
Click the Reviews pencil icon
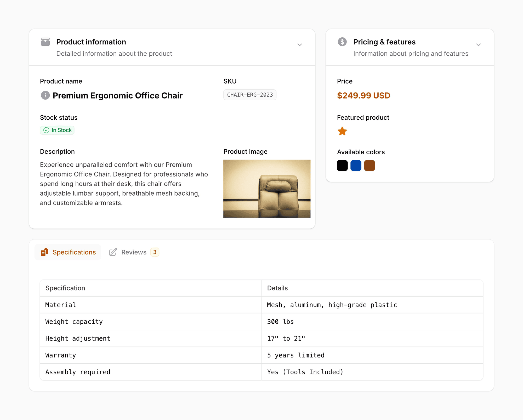point(113,252)
